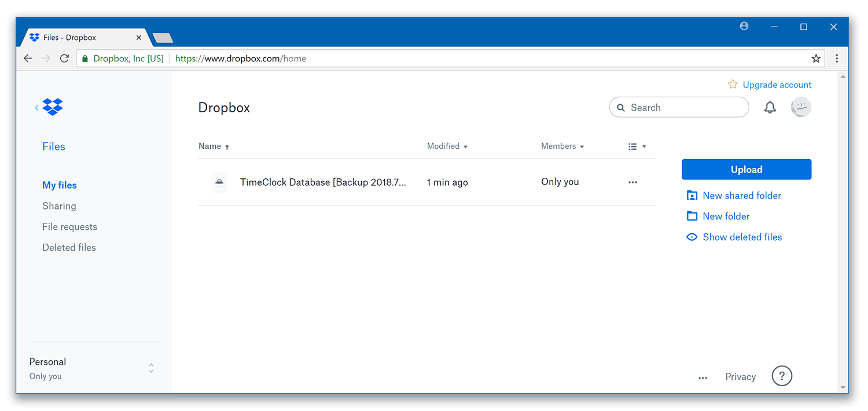Click the Upgrade account link
Screen dimensions: 868x411
click(777, 85)
